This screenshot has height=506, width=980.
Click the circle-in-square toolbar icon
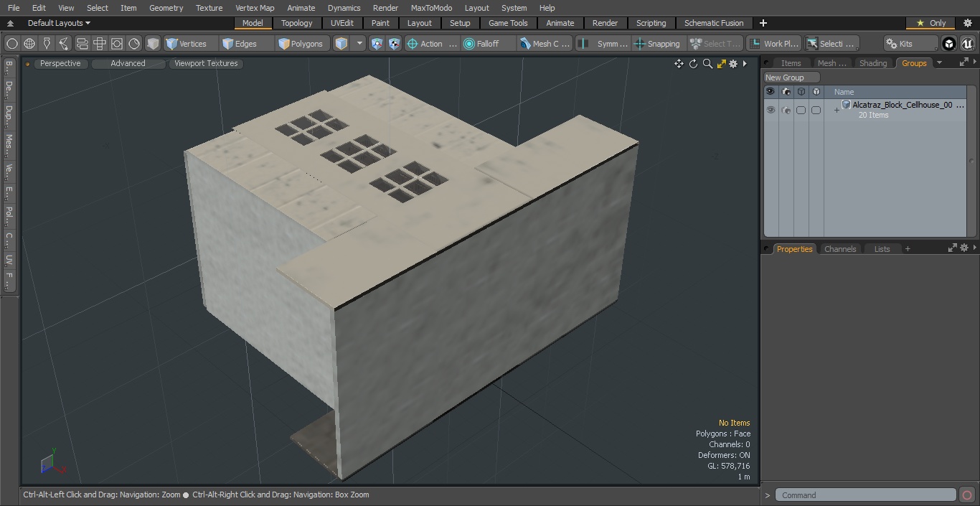pyautogui.click(x=117, y=44)
